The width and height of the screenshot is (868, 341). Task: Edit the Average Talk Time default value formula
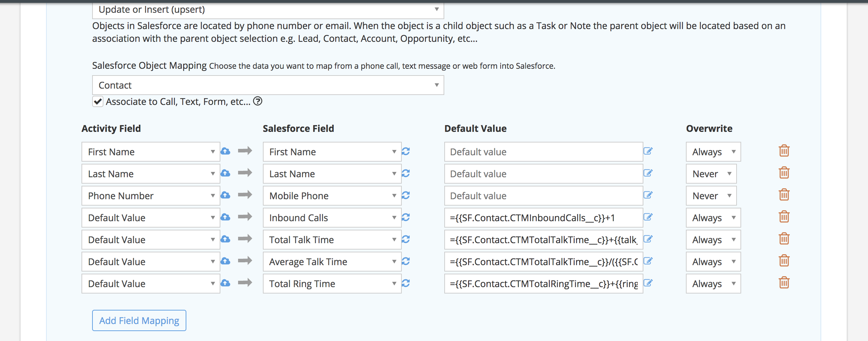(x=648, y=261)
